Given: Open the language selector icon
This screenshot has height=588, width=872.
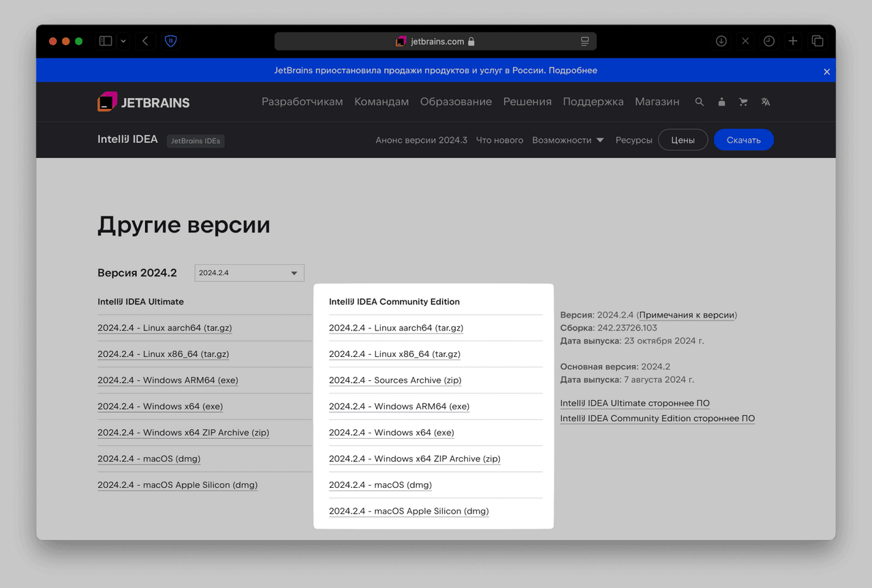Looking at the screenshot, I should tap(766, 102).
